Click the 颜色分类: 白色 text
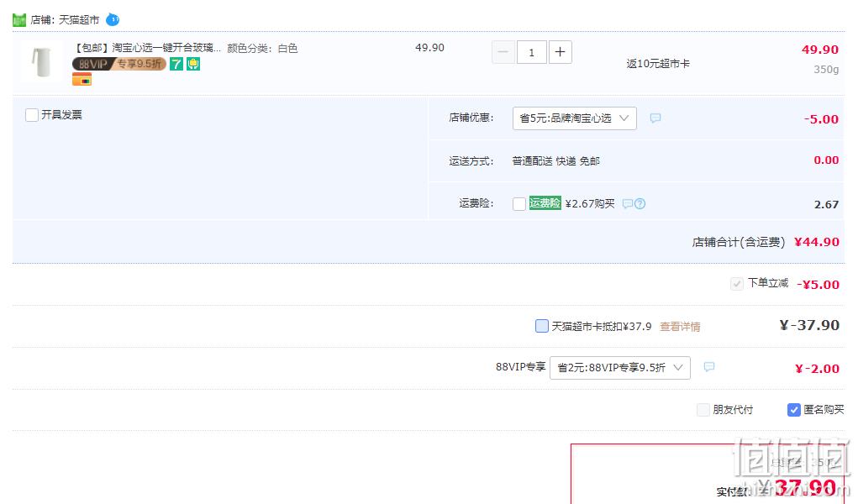 coord(263,48)
